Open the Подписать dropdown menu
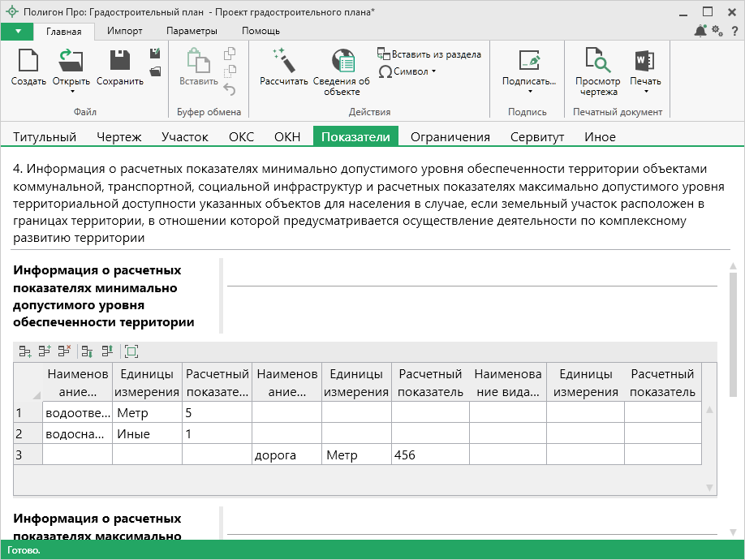745x560 pixels. point(528,91)
